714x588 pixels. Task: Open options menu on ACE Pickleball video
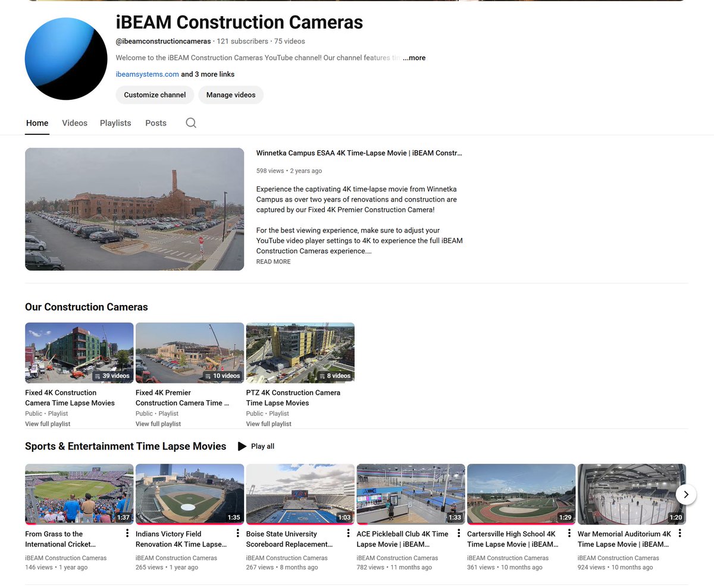click(458, 533)
